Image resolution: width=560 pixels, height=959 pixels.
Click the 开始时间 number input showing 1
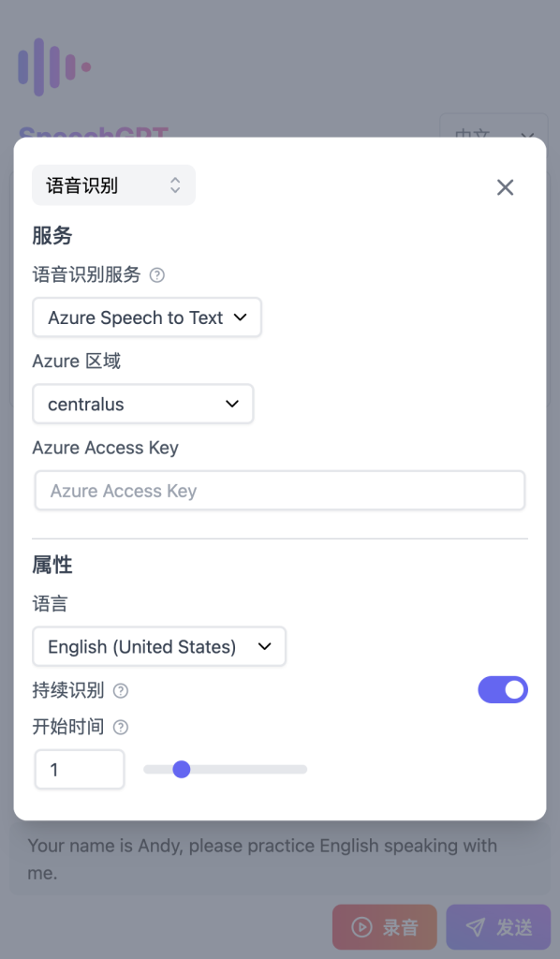(80, 769)
